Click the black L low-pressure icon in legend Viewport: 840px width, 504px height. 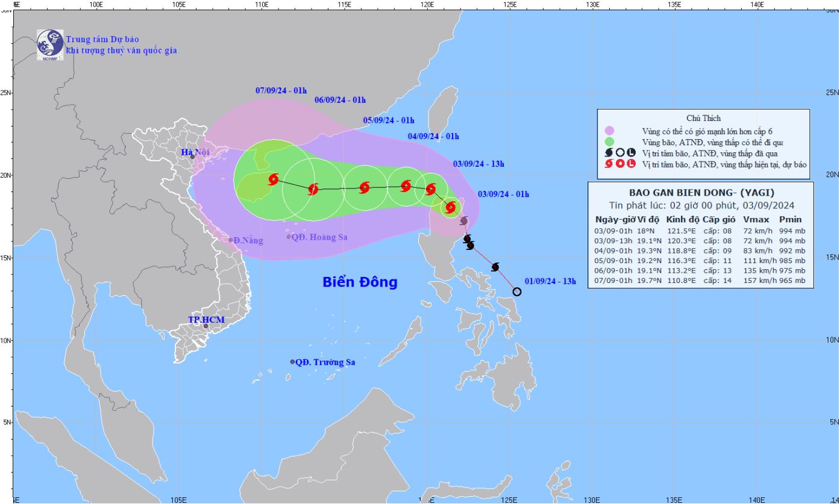(631, 152)
